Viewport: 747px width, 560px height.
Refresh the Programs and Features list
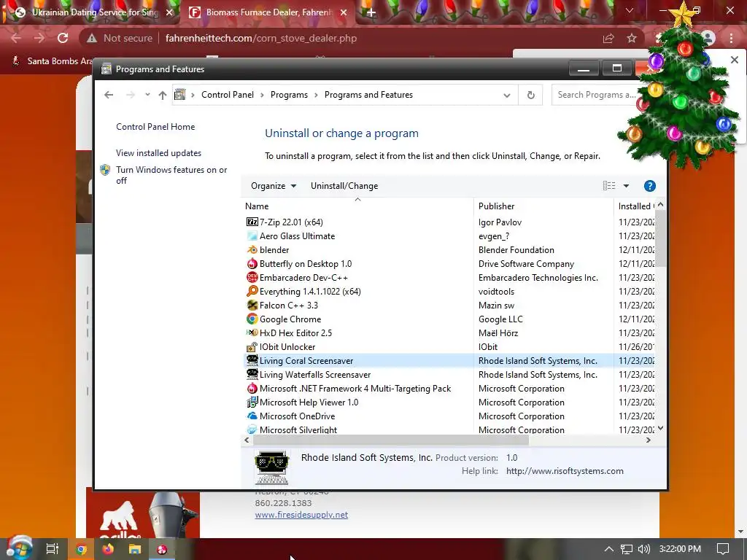pos(531,95)
